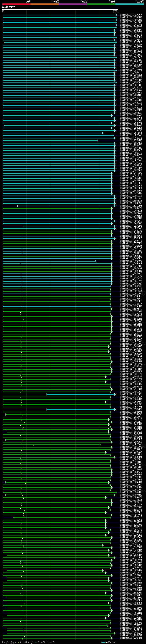Select hit label UniRef100_Q1YE18

[x=131, y=442]
